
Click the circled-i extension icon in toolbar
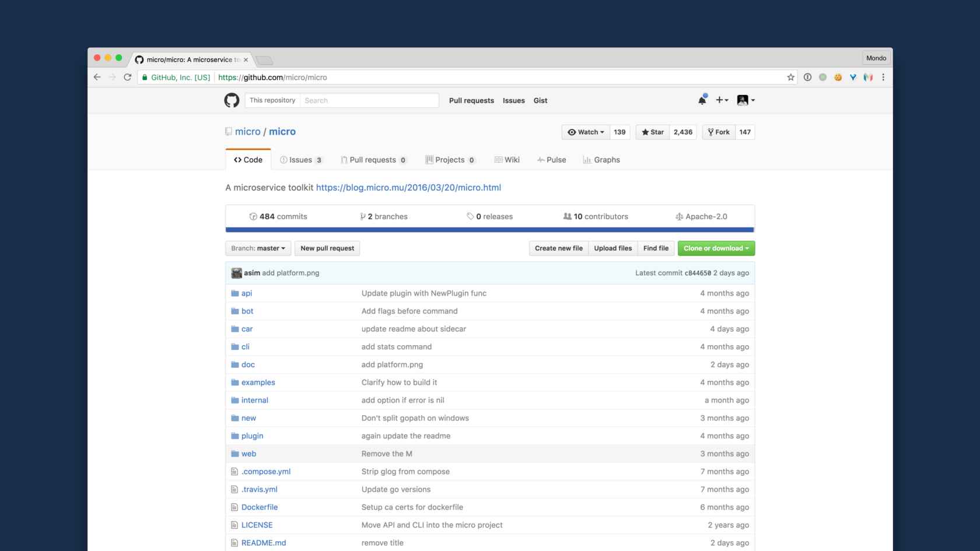coord(807,77)
